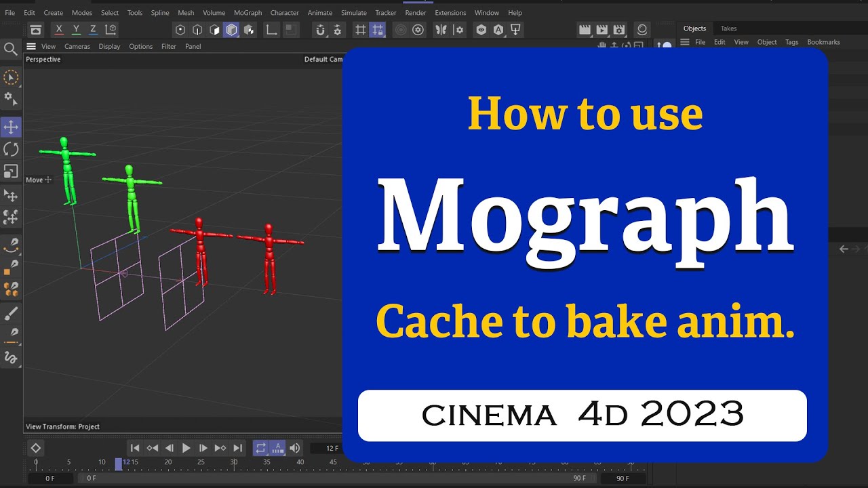Open the render settings clapperboard gear
The width and height of the screenshot is (868, 488).
618,30
